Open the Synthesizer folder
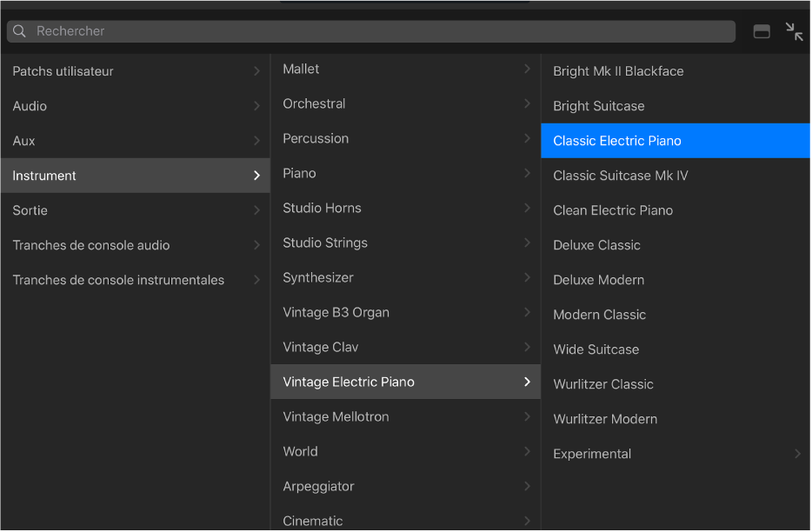The image size is (812, 532). point(406,277)
